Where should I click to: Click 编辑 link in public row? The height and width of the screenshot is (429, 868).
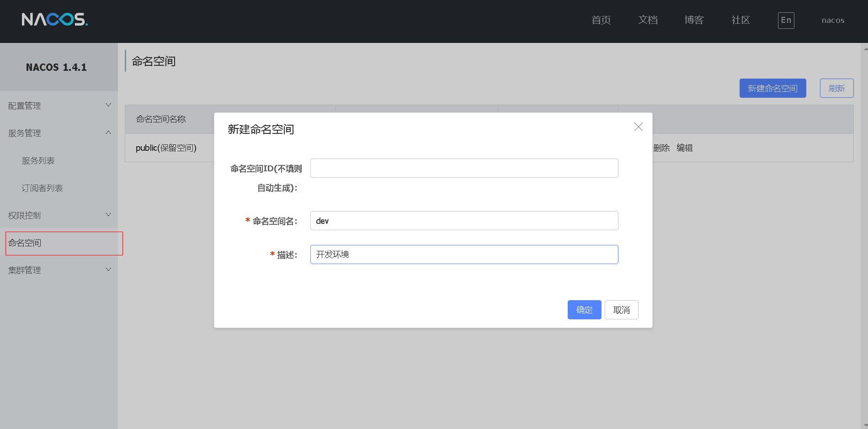coord(685,148)
